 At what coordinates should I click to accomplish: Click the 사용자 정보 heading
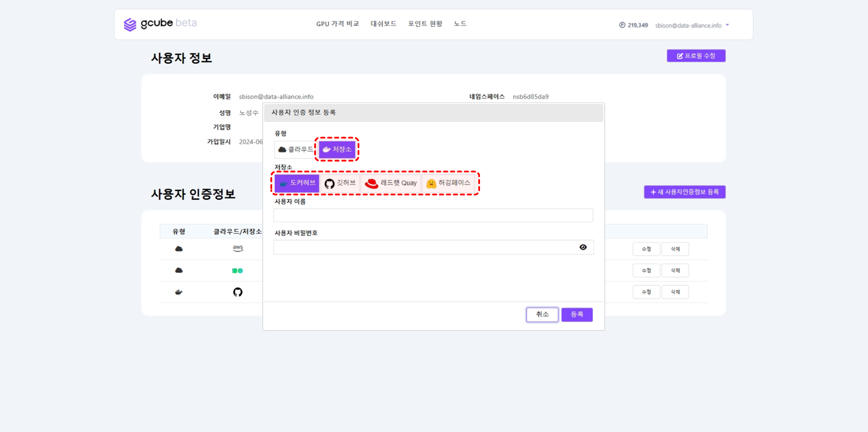181,58
